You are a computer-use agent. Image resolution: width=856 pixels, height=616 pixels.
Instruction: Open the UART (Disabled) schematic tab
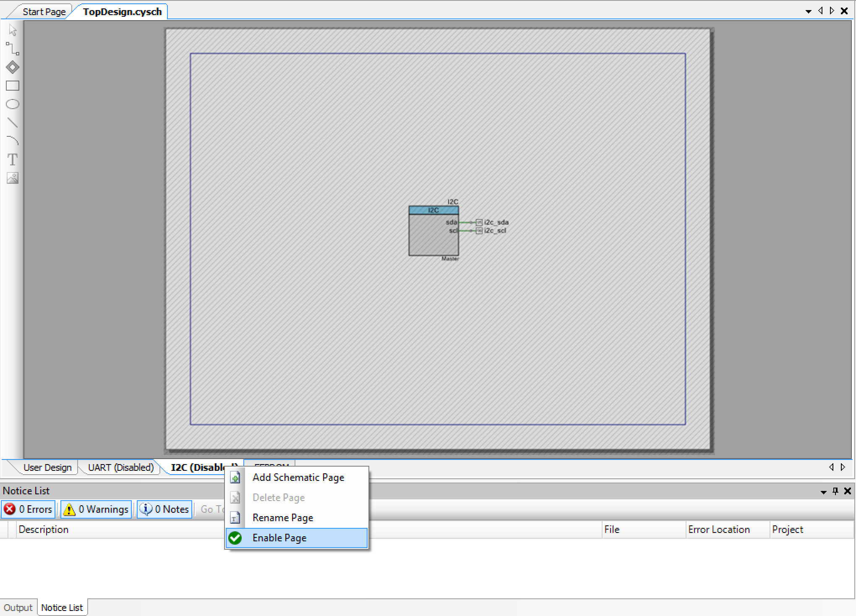pyautogui.click(x=121, y=467)
